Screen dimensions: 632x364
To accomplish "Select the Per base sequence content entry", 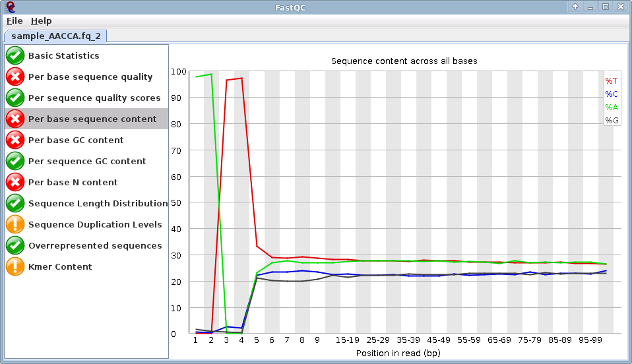I will coord(92,119).
